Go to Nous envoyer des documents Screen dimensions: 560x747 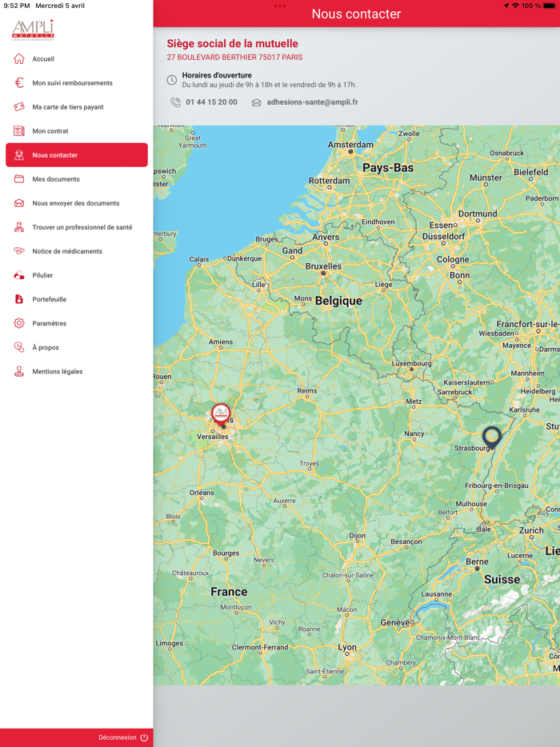tap(77, 203)
